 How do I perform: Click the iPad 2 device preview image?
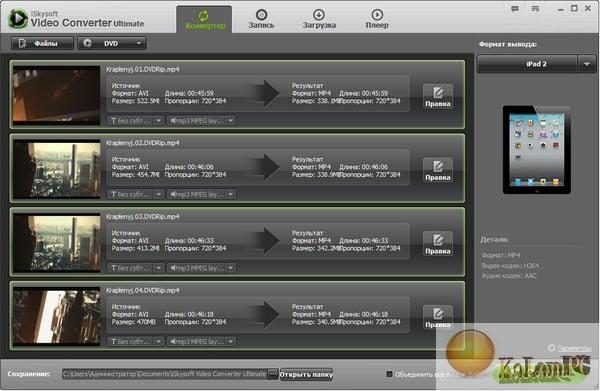[x=536, y=150]
